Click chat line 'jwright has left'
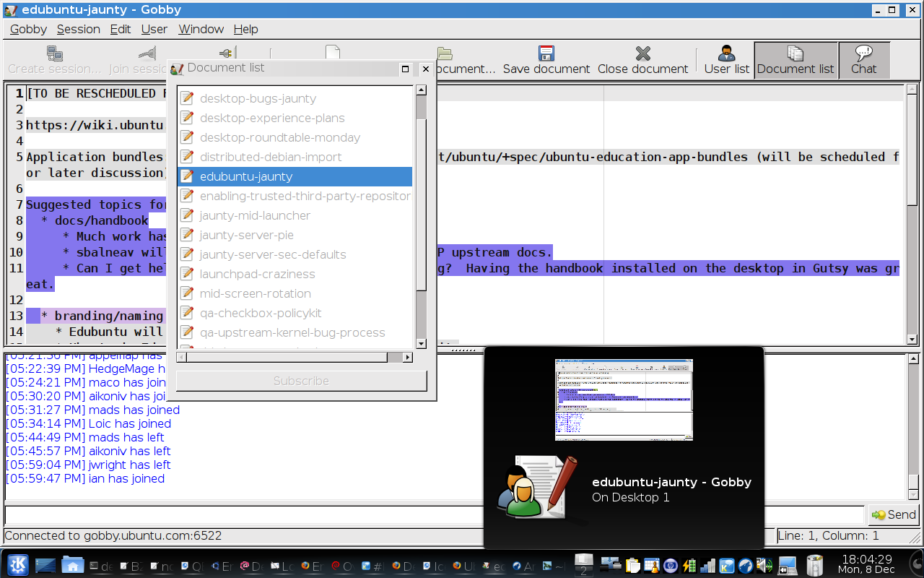924x578 pixels. pos(88,465)
